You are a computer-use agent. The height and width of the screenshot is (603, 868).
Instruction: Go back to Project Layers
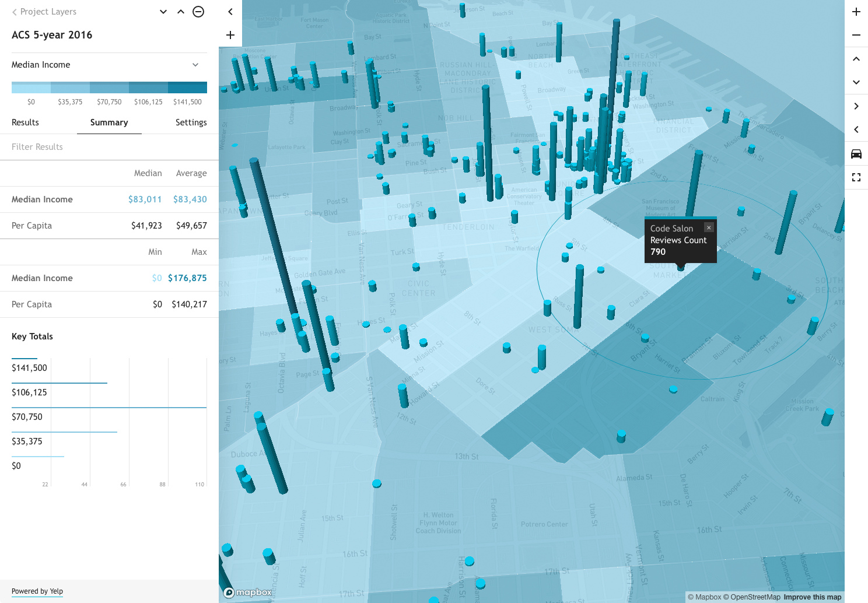coord(44,12)
